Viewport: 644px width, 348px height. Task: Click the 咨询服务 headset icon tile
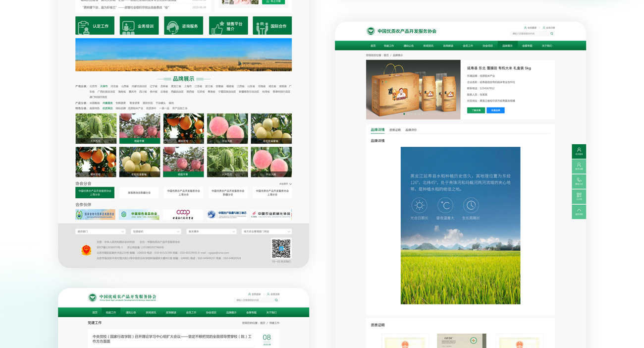(x=183, y=26)
